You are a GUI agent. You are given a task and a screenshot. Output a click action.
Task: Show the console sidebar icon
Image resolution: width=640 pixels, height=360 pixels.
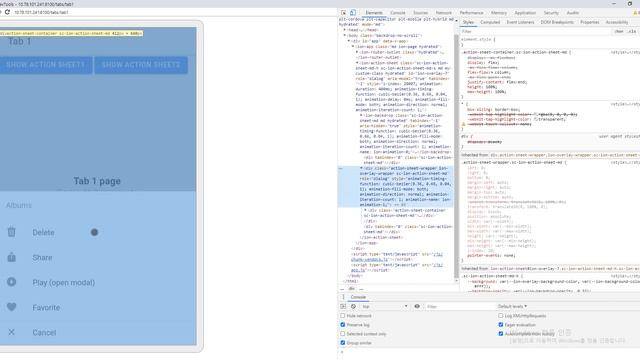coord(343,306)
